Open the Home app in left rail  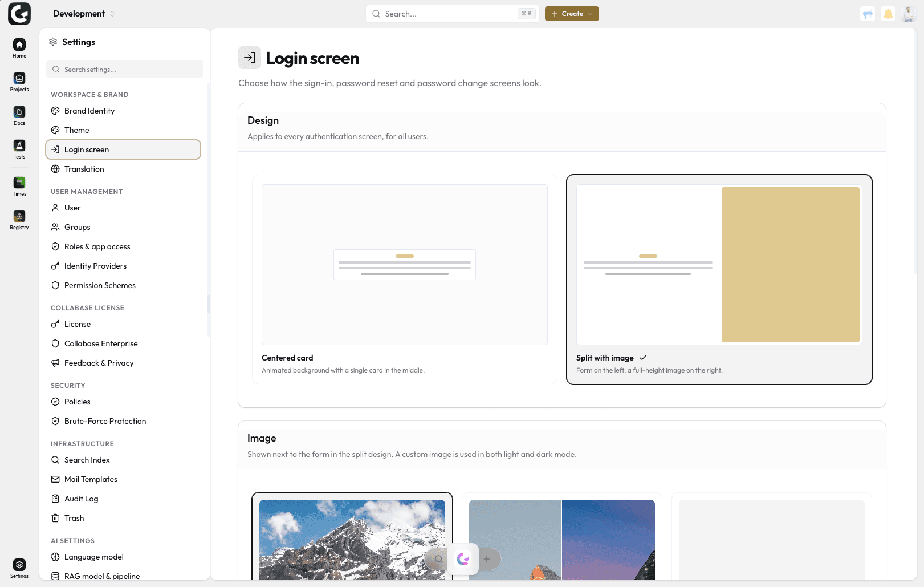[x=19, y=48]
